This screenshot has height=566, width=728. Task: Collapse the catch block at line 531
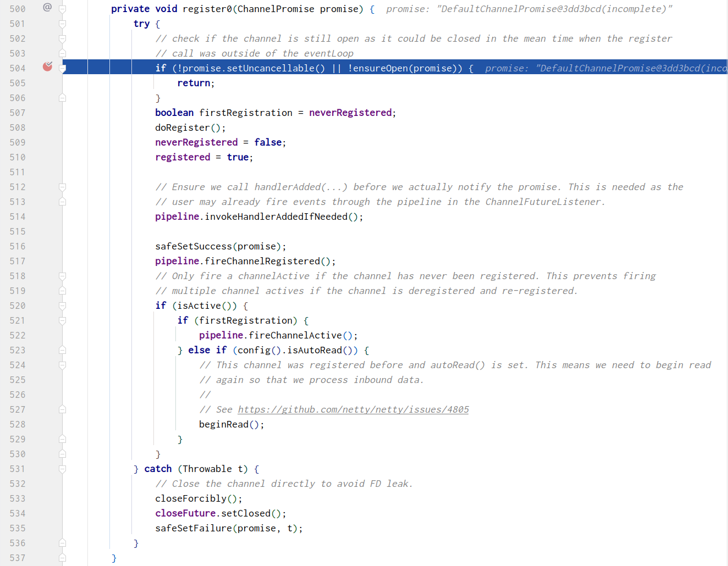(62, 469)
